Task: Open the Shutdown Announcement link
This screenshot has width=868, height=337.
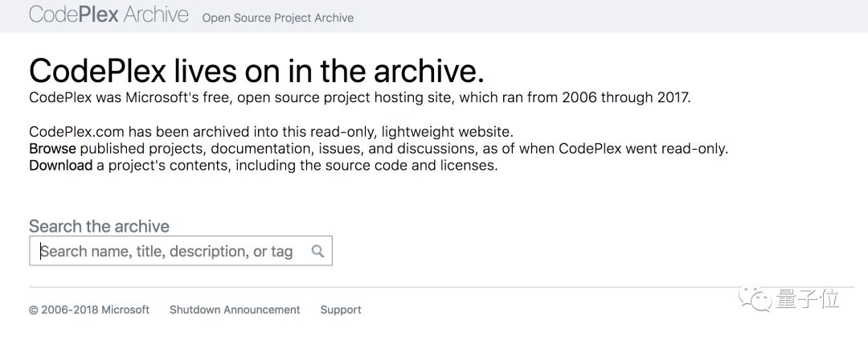Action: point(235,310)
